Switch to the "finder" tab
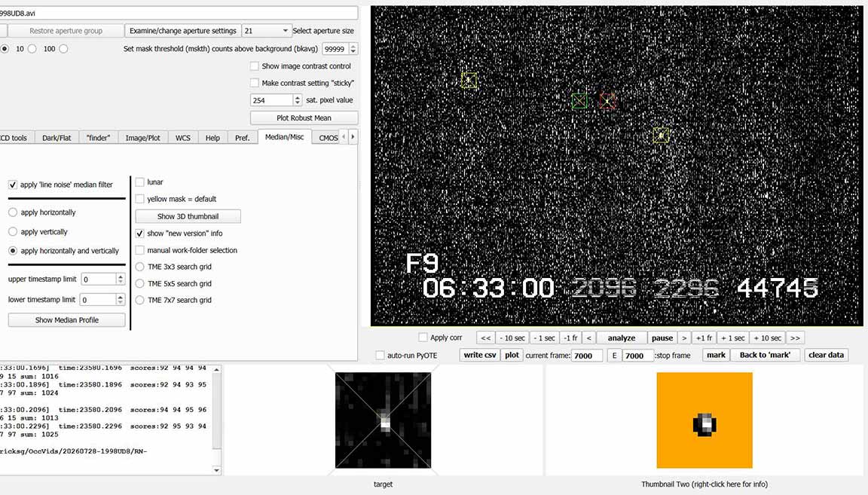The width and height of the screenshot is (868, 495). tap(98, 138)
